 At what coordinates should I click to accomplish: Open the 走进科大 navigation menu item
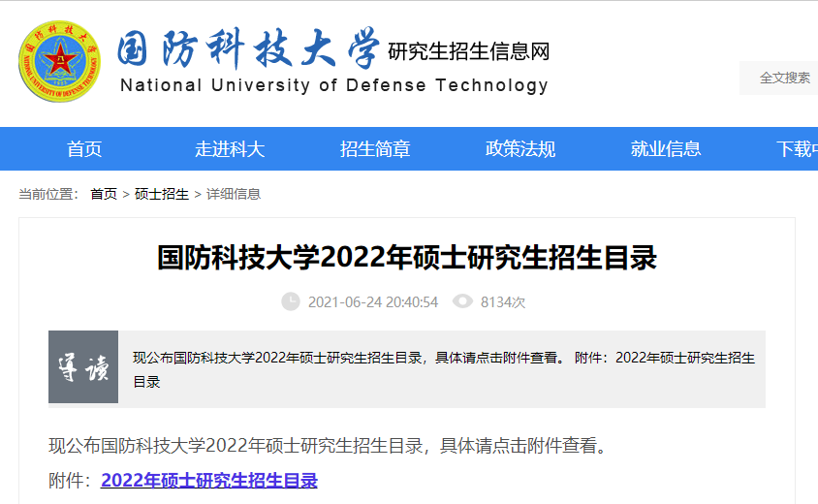[230, 149]
